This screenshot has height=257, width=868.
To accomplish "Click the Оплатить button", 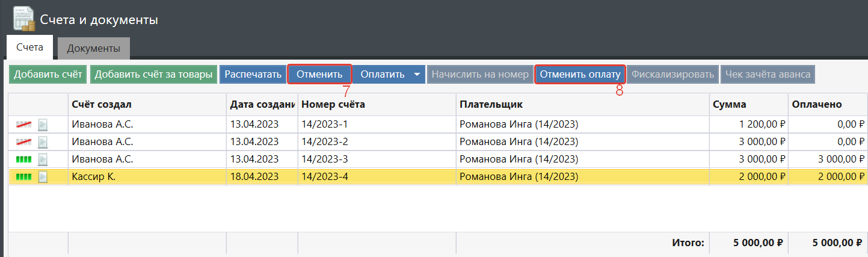I will click(x=382, y=75).
